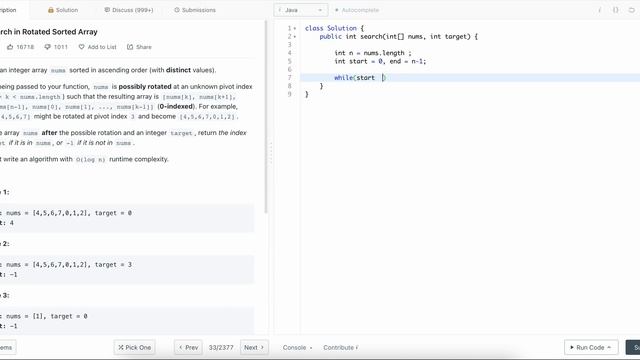Viewport: 640px width, 360px height.
Task: Click the thumbs up icon showing 16718
Action: coord(10,47)
